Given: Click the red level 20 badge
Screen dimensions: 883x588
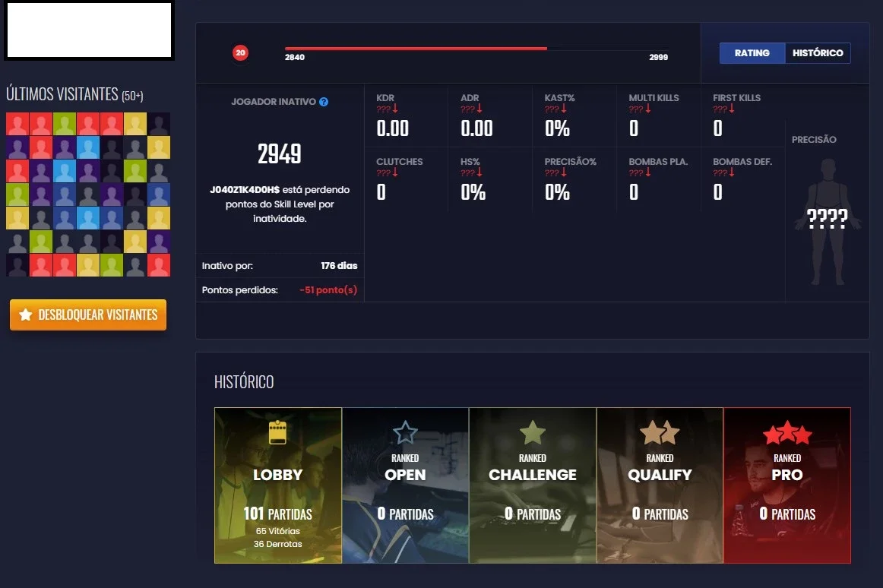Looking at the screenshot, I should click(x=240, y=53).
